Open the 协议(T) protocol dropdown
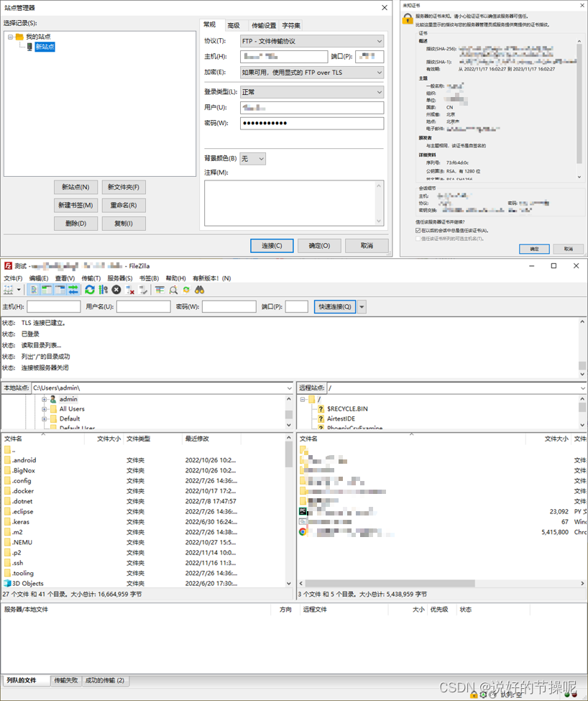 pyautogui.click(x=312, y=41)
